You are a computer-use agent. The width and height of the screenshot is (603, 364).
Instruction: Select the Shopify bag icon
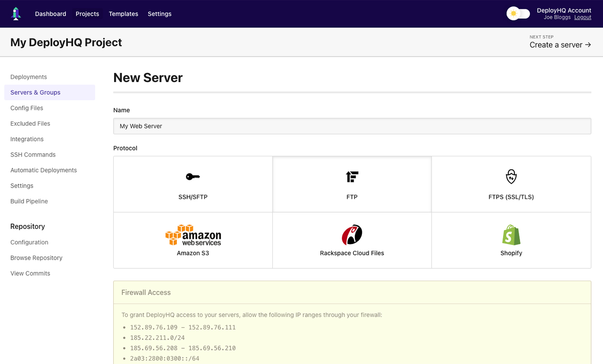tap(511, 235)
